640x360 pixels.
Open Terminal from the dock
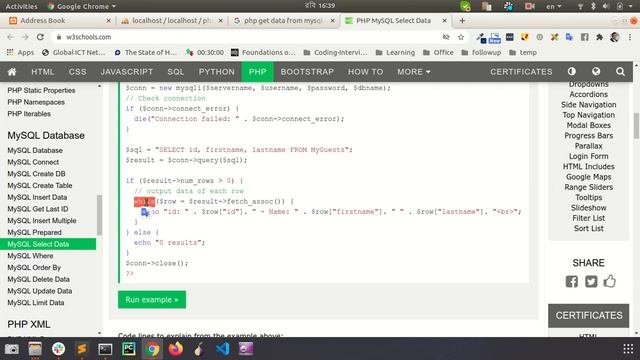click(105, 349)
